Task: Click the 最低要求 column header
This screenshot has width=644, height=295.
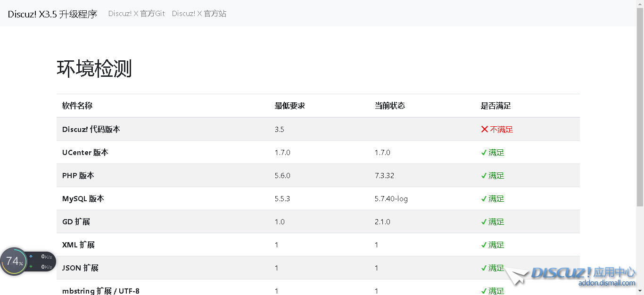Action: [x=290, y=106]
